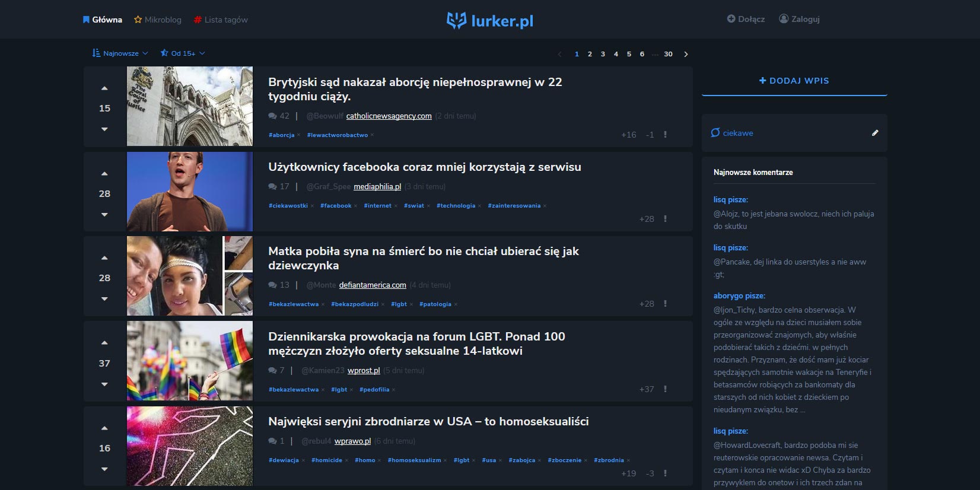
Task: Report the 'Matka pobiła syna' post
Action: click(665, 304)
